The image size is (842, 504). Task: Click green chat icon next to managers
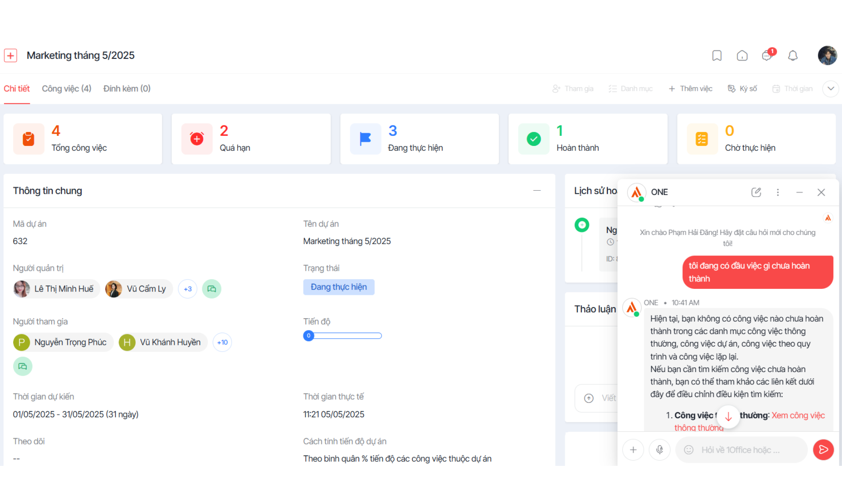pyautogui.click(x=211, y=289)
